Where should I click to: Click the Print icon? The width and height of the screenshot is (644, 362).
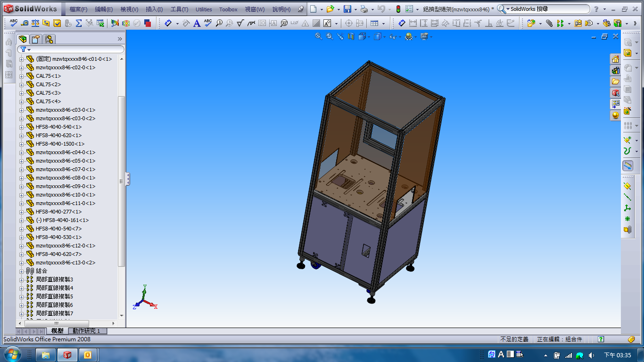pos(364,9)
